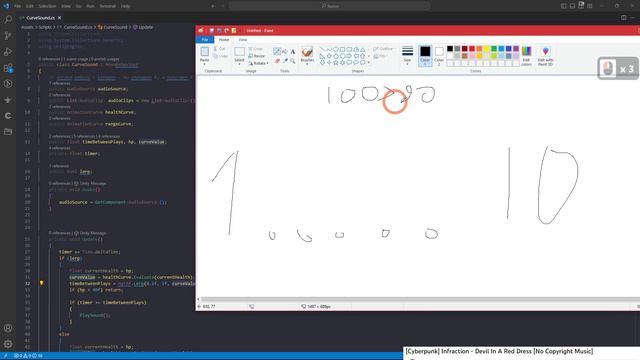
Task: Click the lightbulb code action icon
Action: click(41, 283)
